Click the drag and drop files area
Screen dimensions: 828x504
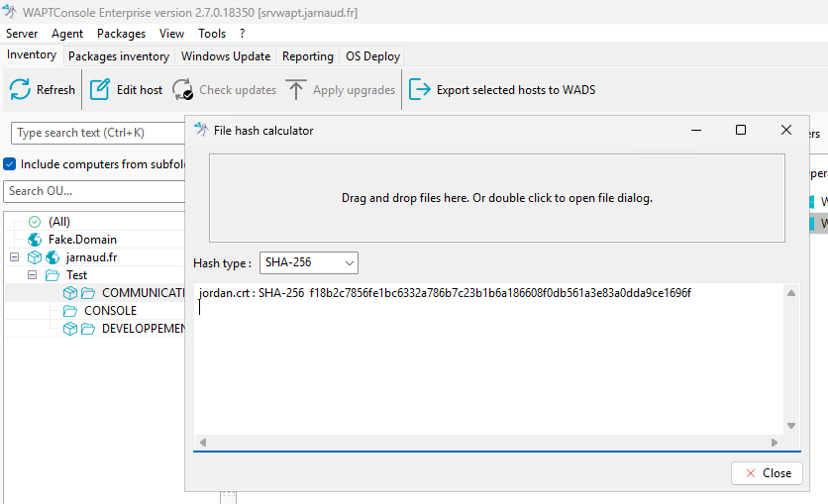point(497,198)
